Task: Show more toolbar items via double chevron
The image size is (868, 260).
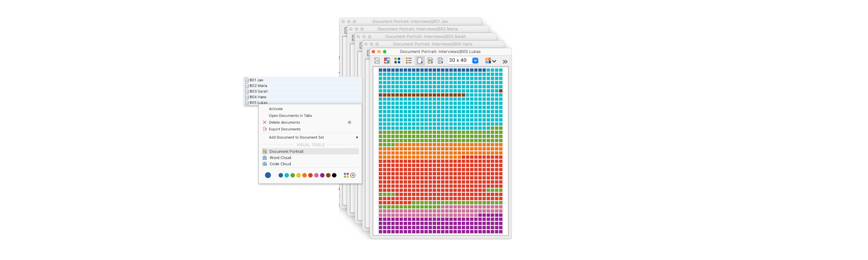Action: coord(505,62)
